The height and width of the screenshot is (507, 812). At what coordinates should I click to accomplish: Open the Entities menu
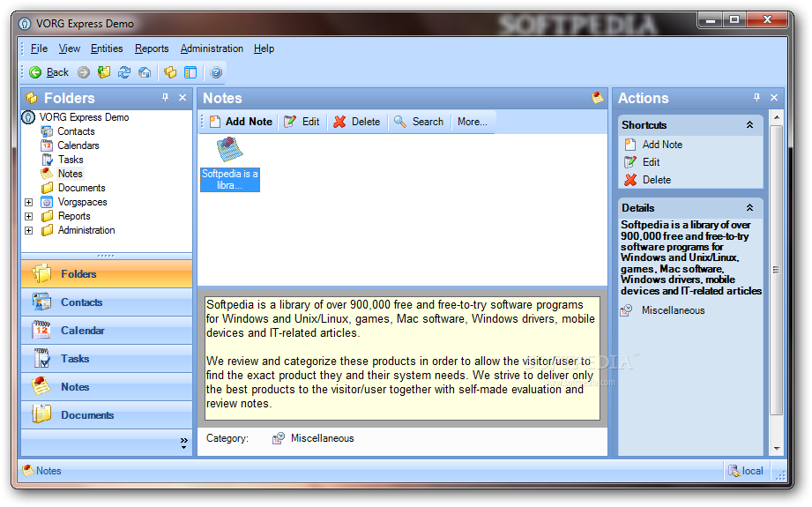coord(107,48)
